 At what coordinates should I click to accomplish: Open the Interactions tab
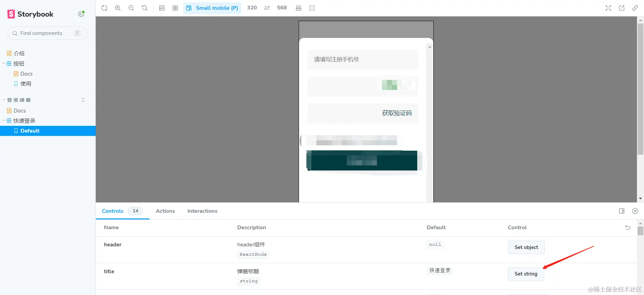(203, 211)
